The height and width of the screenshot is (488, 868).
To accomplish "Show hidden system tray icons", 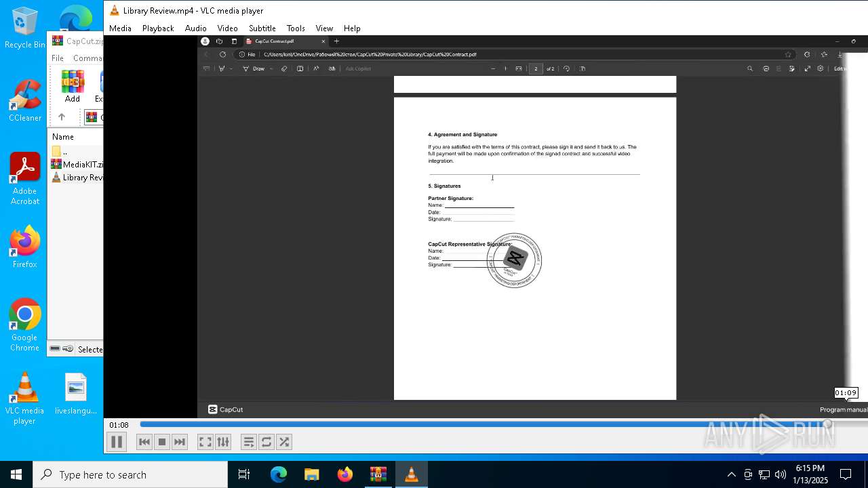I will pyautogui.click(x=731, y=474).
